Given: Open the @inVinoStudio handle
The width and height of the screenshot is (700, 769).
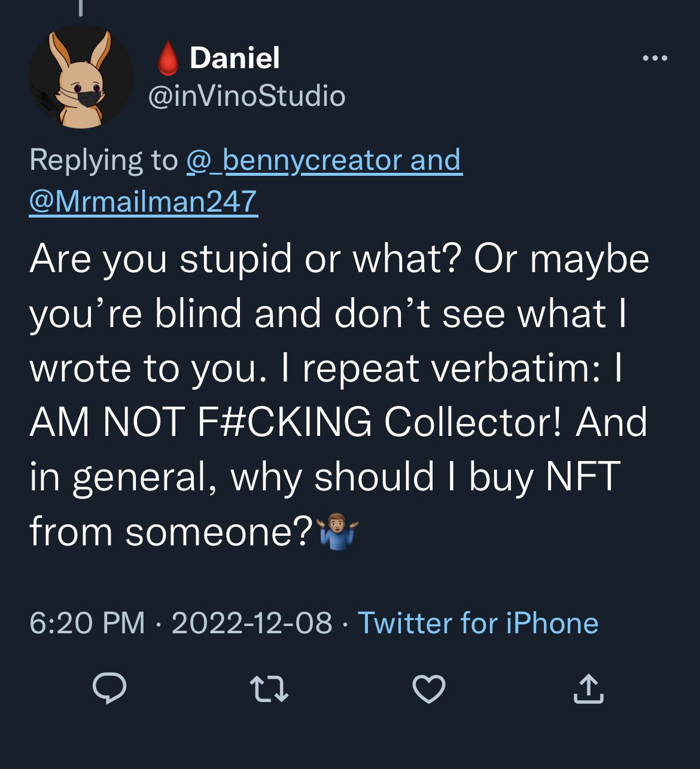Looking at the screenshot, I should click(x=246, y=96).
